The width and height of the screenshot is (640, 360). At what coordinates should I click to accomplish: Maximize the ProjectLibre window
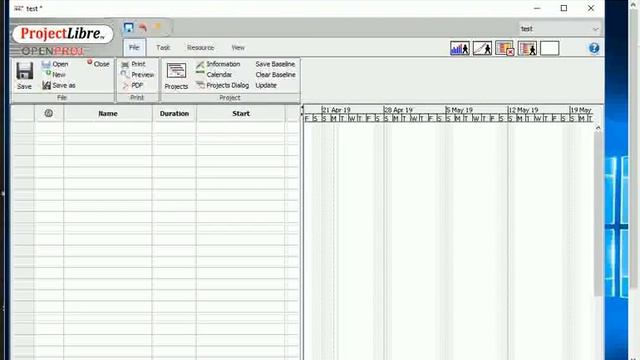pos(564,8)
